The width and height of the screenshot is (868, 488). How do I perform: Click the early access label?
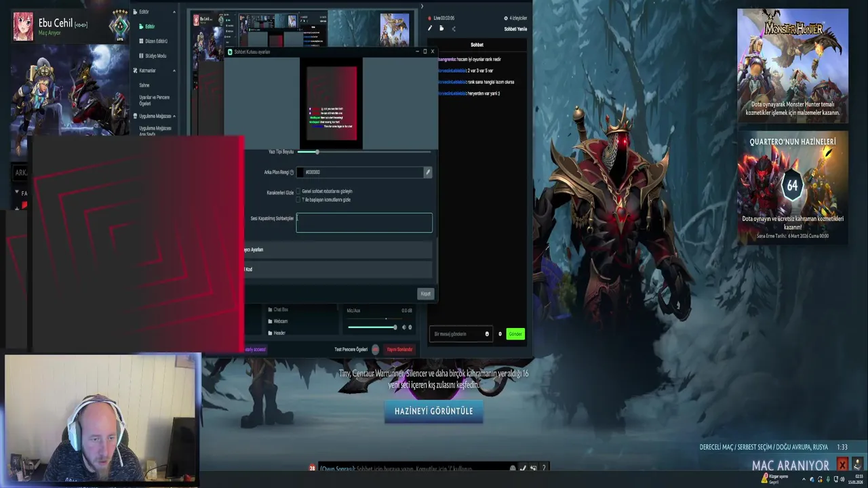tap(255, 349)
